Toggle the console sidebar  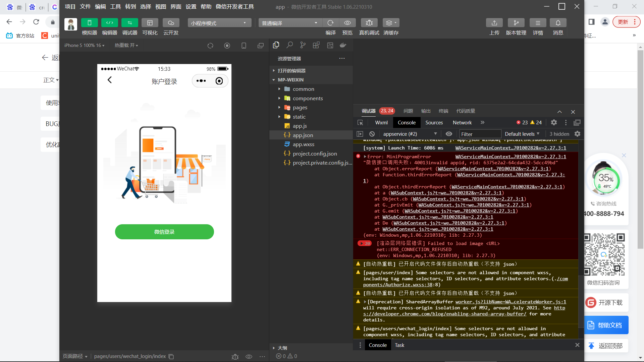pyautogui.click(x=360, y=134)
